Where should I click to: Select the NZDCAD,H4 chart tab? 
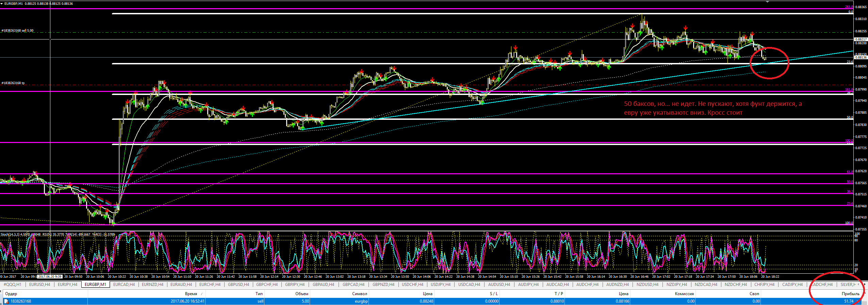[706, 285]
